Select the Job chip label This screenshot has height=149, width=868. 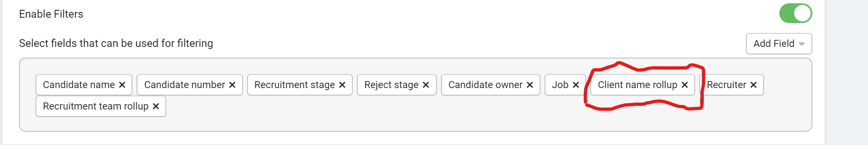[x=560, y=85]
